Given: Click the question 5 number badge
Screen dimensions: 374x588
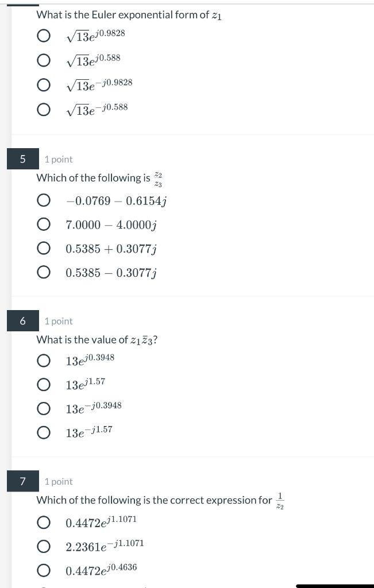Looking at the screenshot, I should pyautogui.click(x=22, y=159).
